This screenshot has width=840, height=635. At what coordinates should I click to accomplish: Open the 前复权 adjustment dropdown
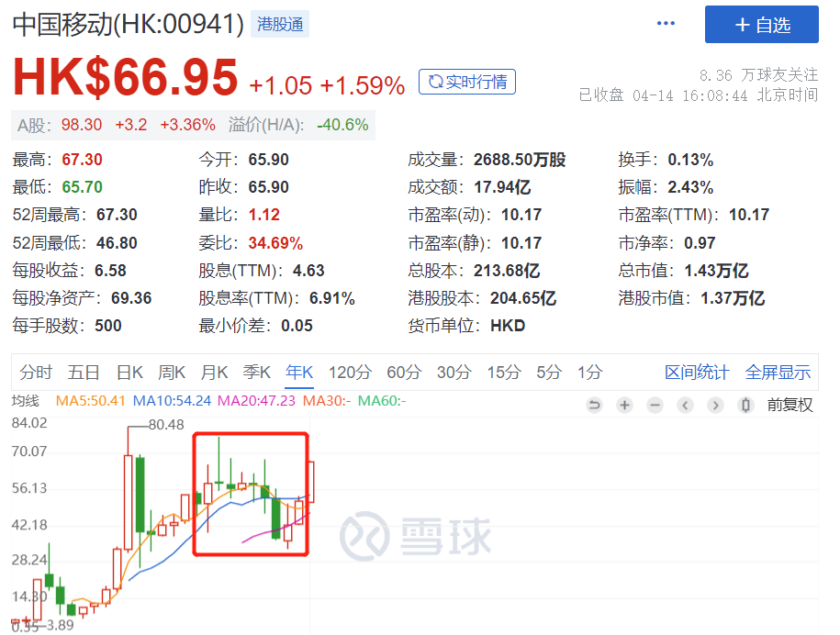790,405
